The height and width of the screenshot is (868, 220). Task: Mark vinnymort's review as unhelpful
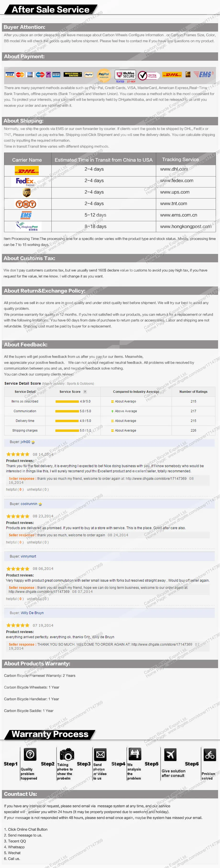click(38, 599)
